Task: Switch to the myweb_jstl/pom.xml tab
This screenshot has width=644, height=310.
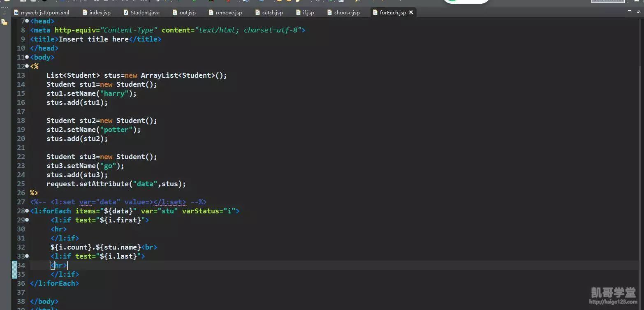Action: pos(41,13)
